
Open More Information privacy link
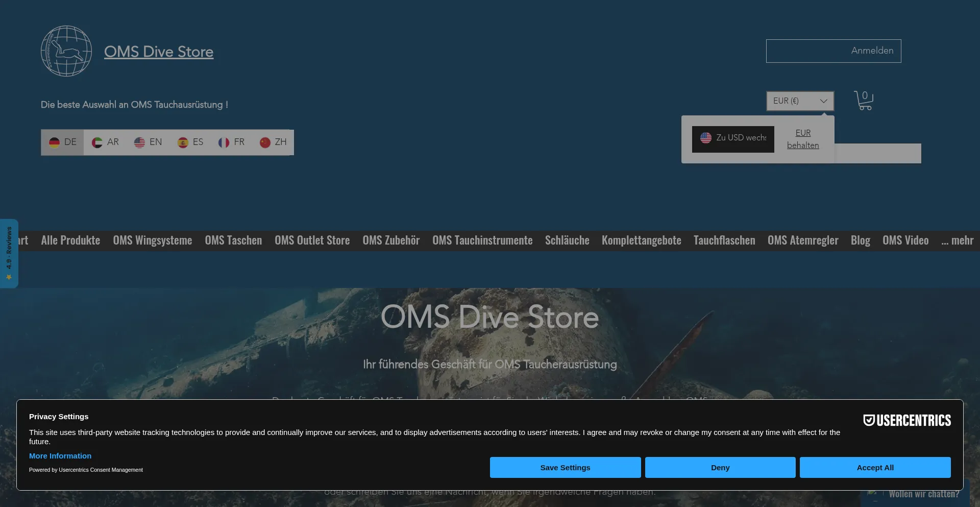pos(60,455)
